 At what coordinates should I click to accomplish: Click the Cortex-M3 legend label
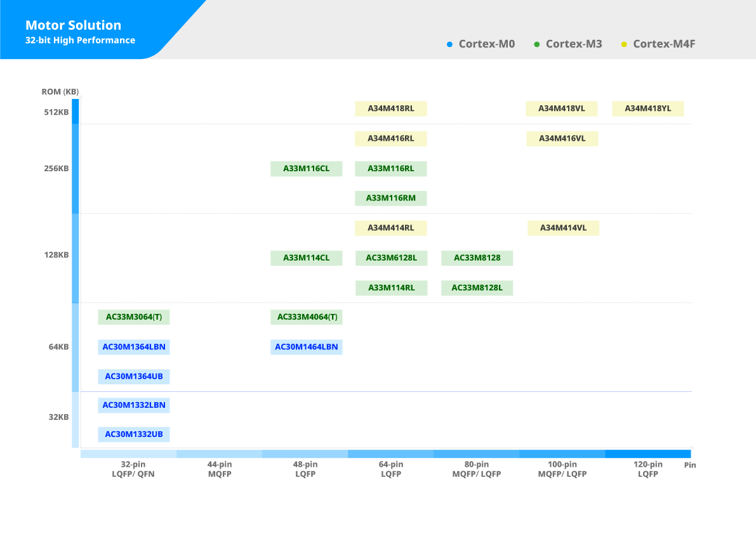coord(574,44)
